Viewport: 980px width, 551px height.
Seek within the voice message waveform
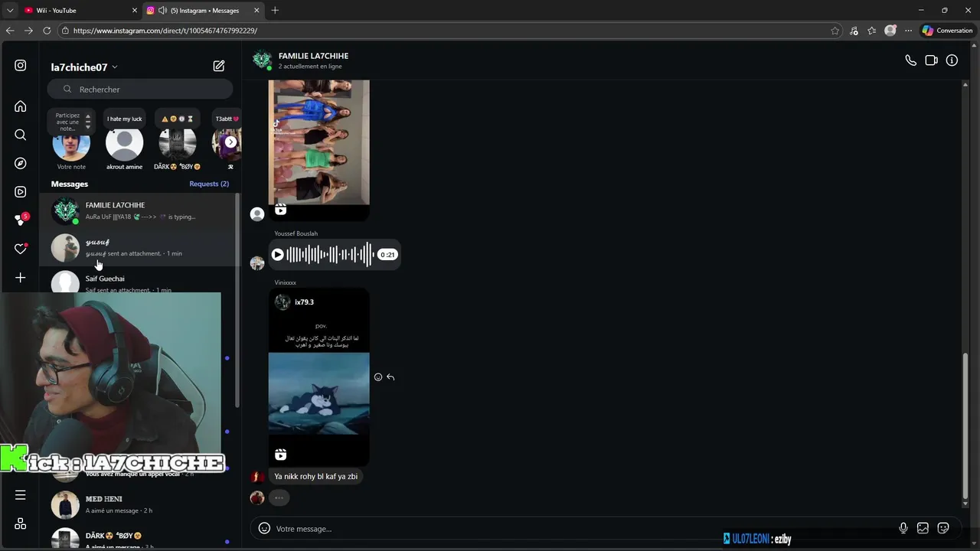(x=330, y=255)
